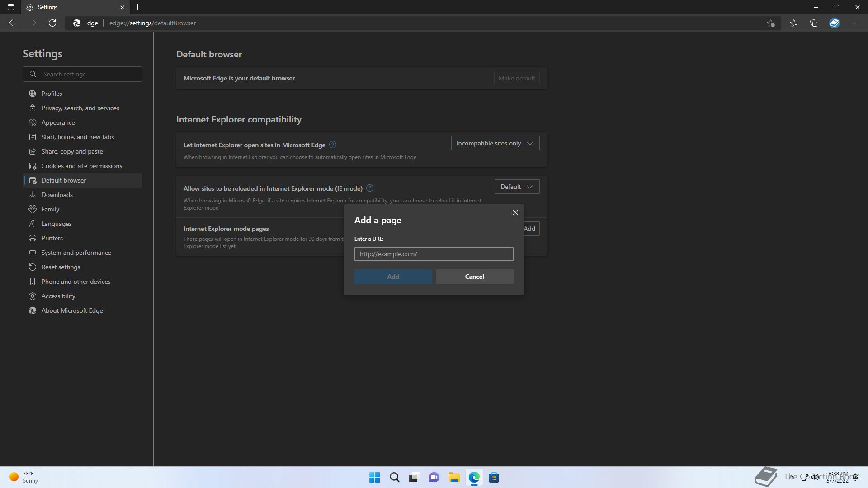868x488 pixels.
Task: Open Profiles settings section
Action: [82, 94]
